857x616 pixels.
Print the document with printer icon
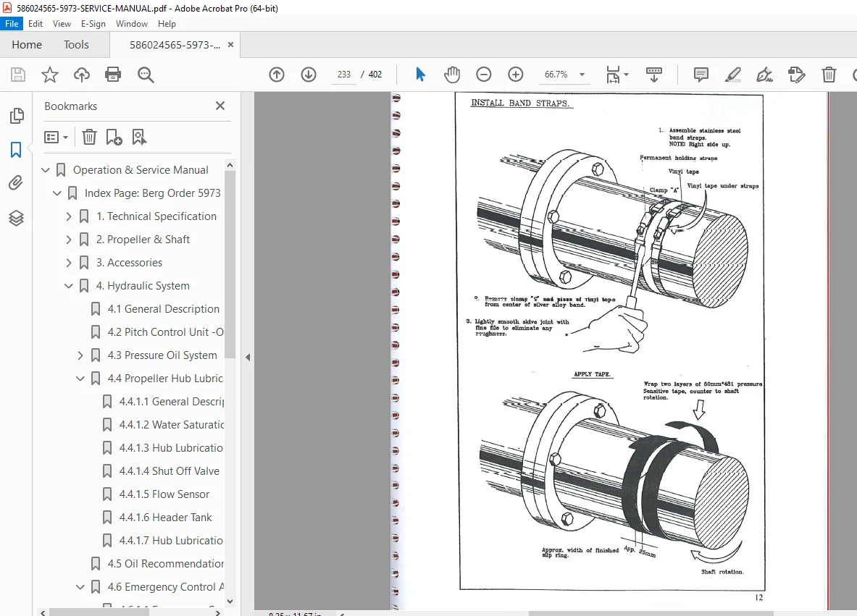tap(113, 75)
